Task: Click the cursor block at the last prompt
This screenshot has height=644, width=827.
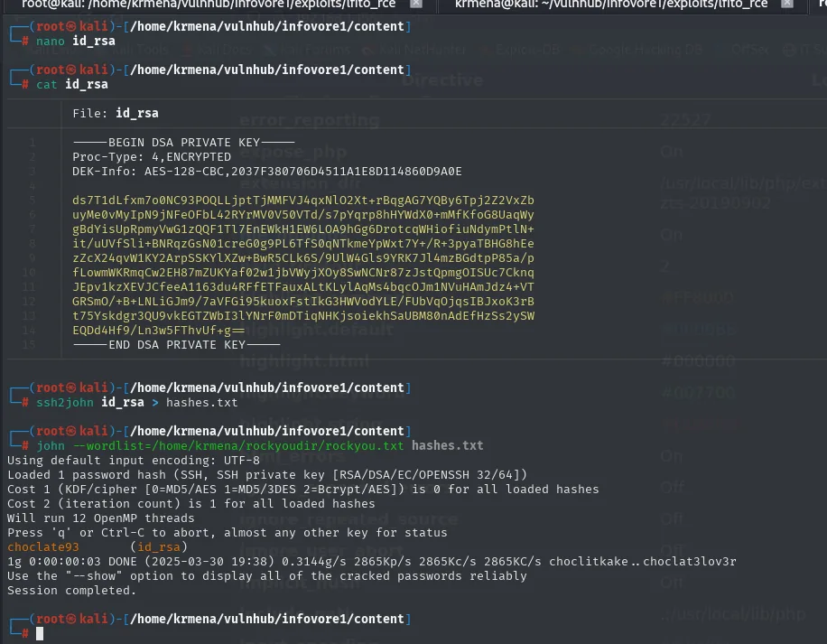Action: pos(40,634)
